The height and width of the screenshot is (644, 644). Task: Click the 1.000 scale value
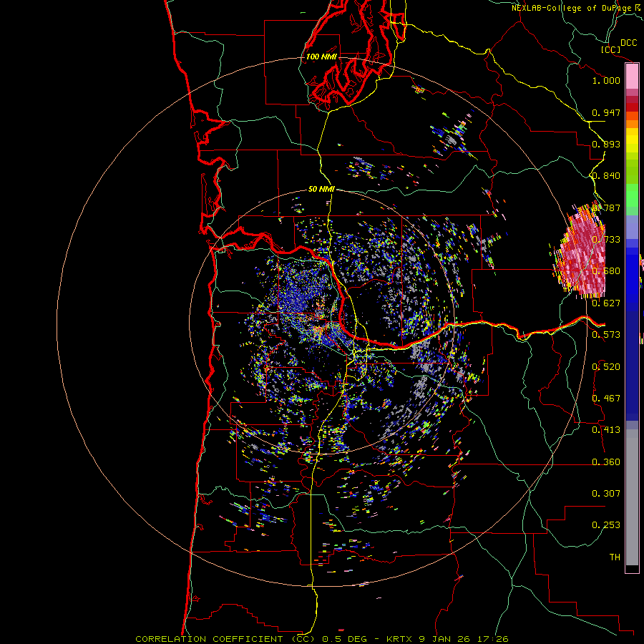(606, 80)
